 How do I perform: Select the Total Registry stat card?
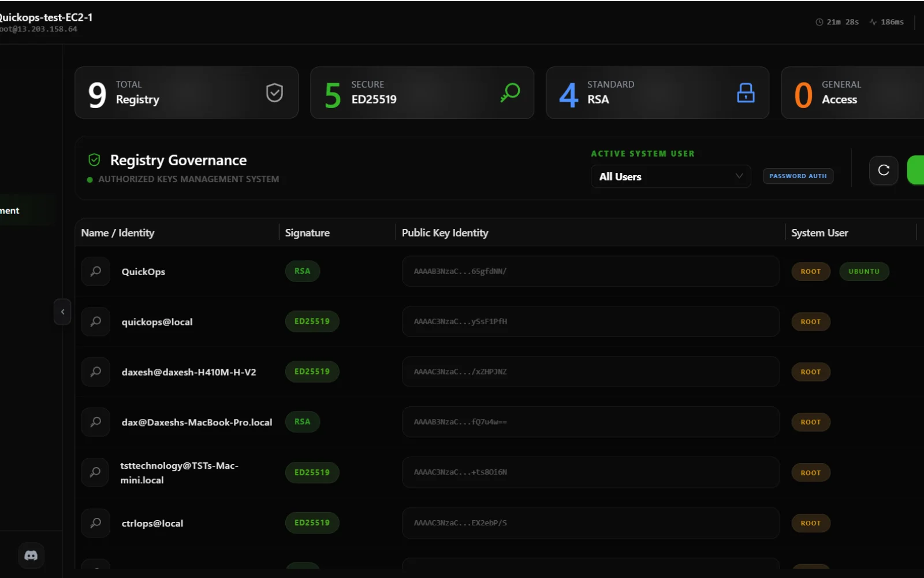187,92
